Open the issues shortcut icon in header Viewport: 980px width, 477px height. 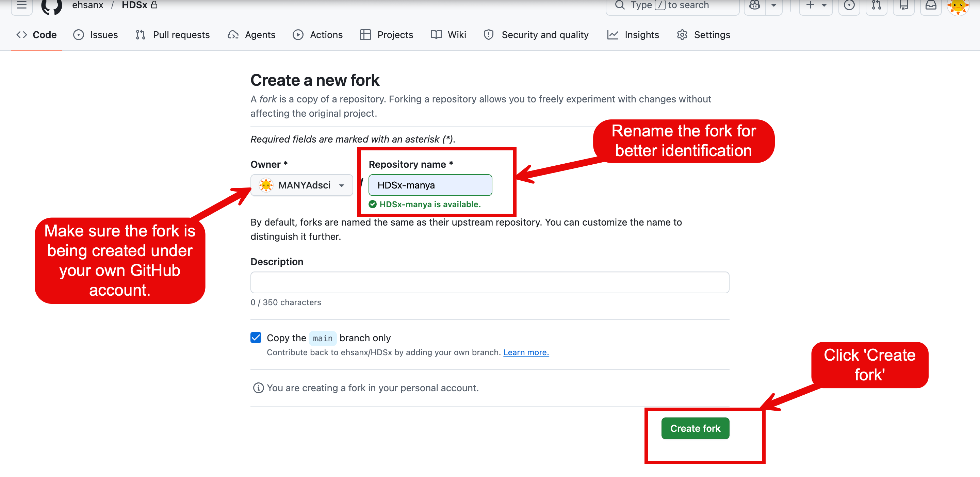tap(849, 5)
